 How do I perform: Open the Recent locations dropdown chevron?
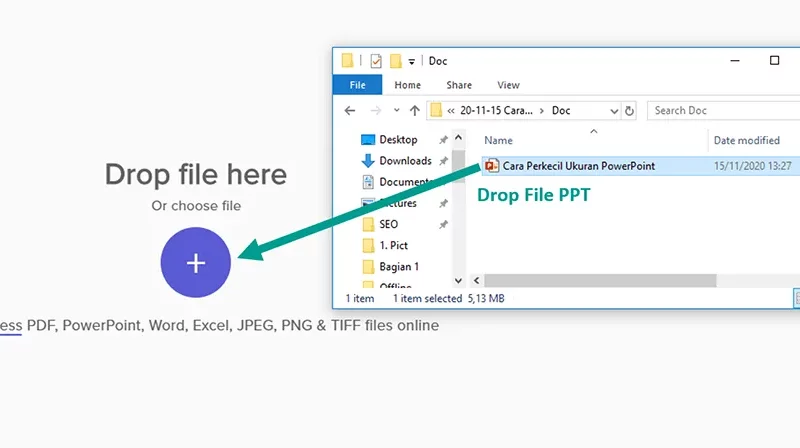[x=396, y=110]
